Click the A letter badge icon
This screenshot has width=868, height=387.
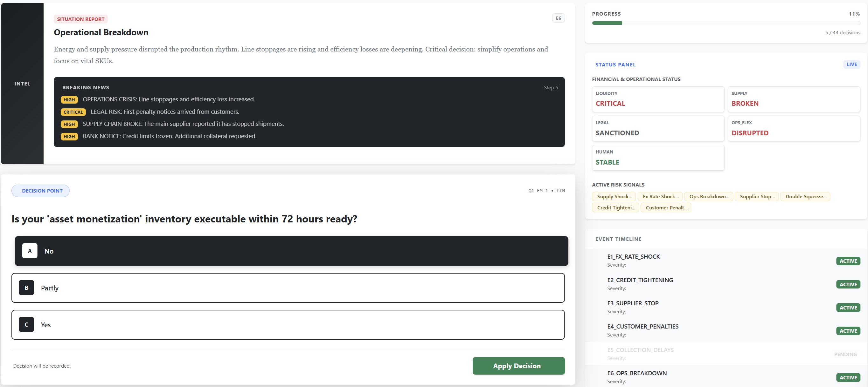30,251
